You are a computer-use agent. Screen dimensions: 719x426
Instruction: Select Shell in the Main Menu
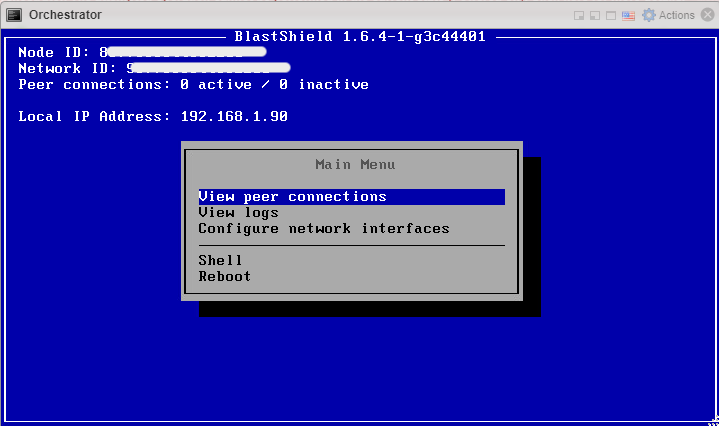pos(220,261)
